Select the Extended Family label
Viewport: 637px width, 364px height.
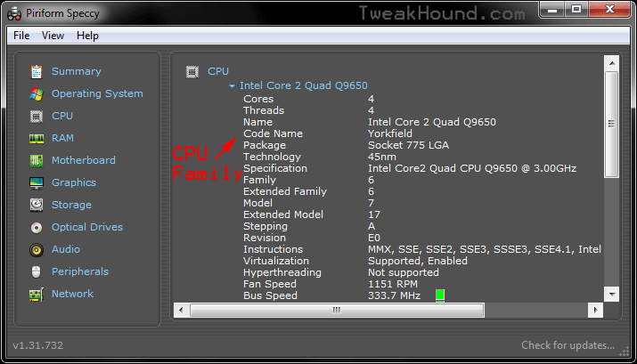285,191
